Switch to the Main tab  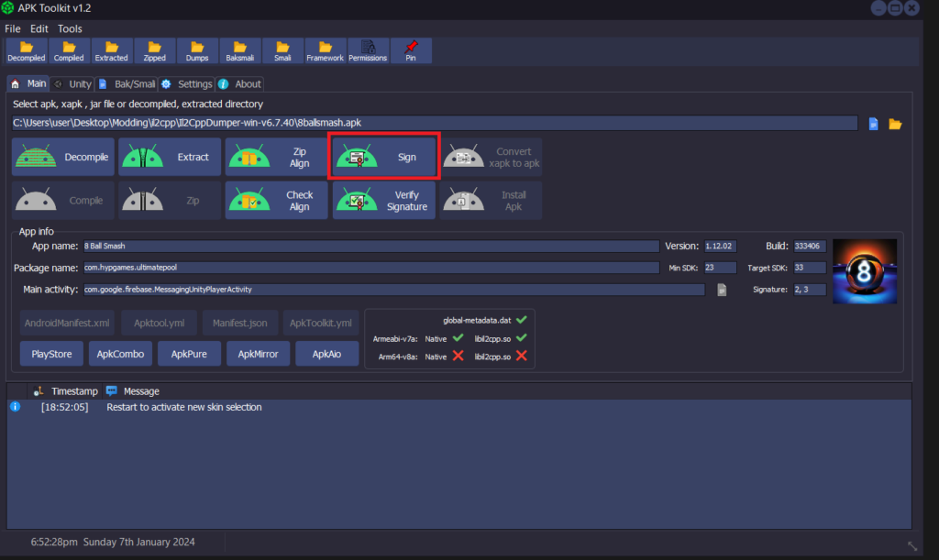28,83
